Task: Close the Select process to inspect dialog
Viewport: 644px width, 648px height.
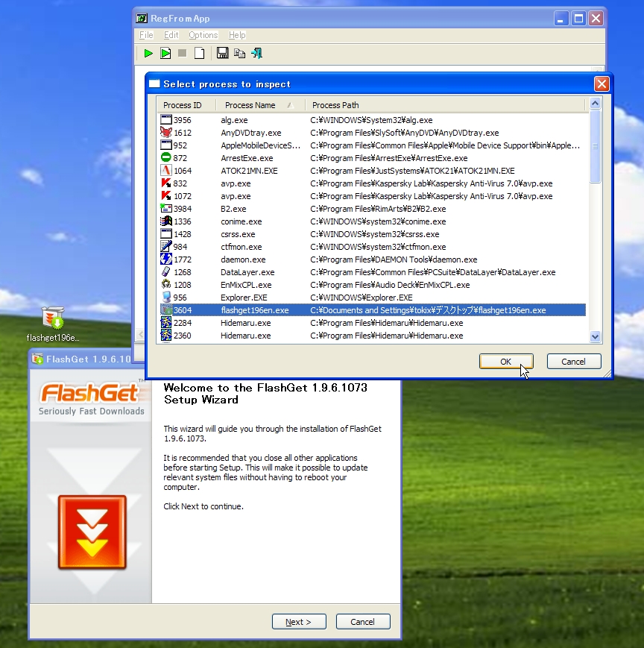Action: [x=602, y=84]
